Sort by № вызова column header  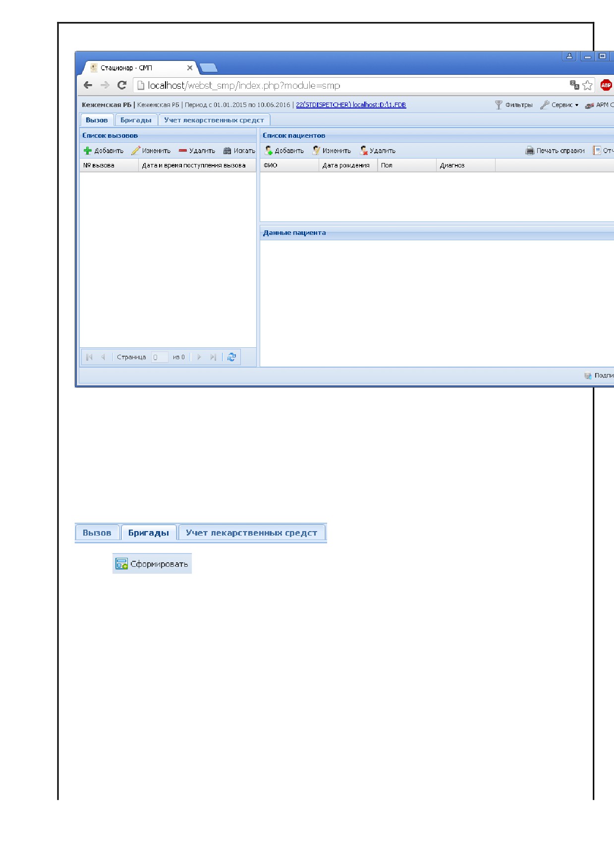point(109,165)
